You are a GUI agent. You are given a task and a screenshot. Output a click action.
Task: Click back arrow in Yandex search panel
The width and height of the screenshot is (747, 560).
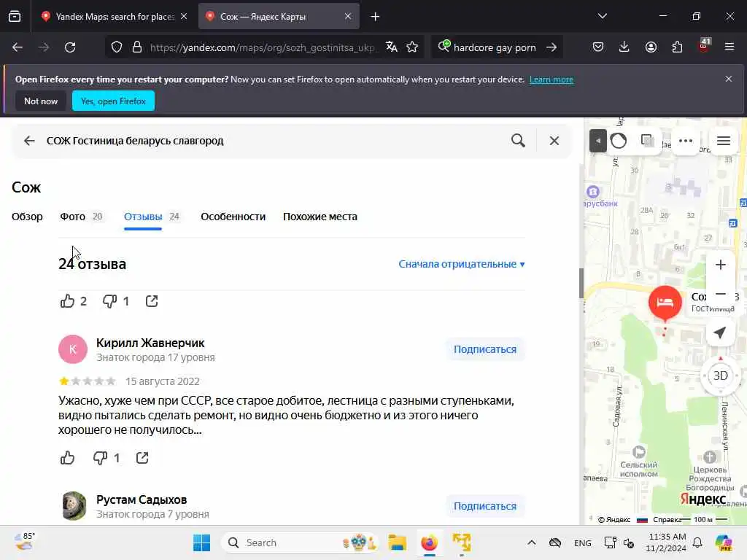coord(29,141)
